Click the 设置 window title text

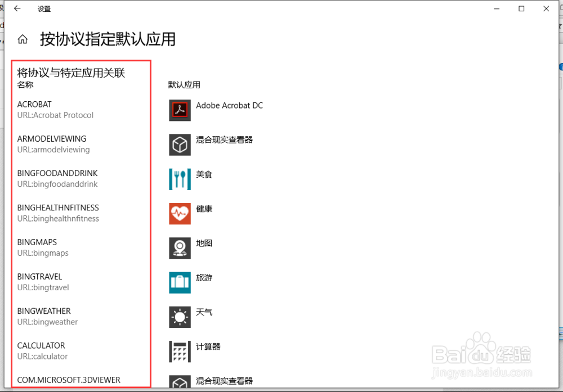44,8
